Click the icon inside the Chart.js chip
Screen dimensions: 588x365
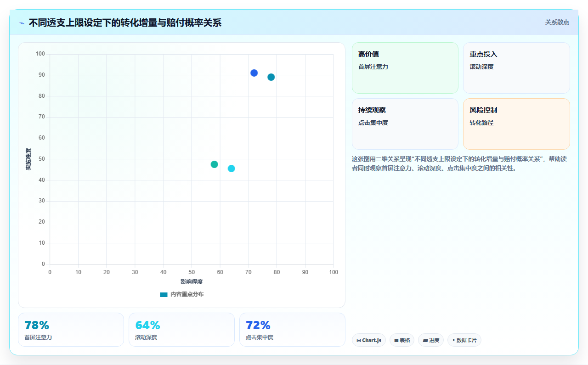click(359, 341)
